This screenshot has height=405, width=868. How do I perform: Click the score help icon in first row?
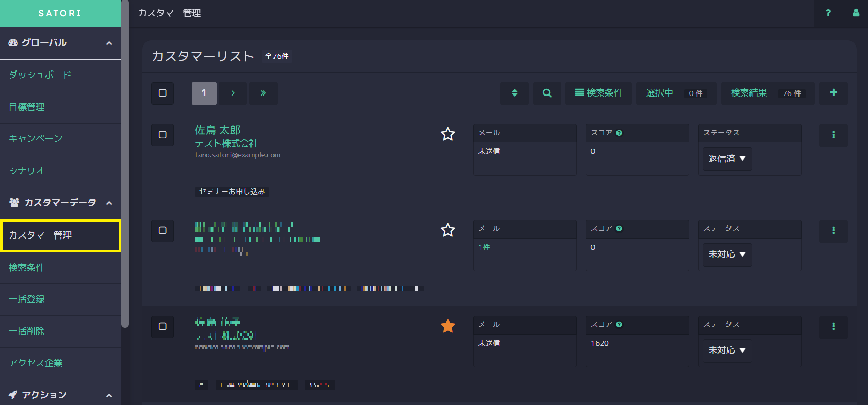[x=619, y=133]
